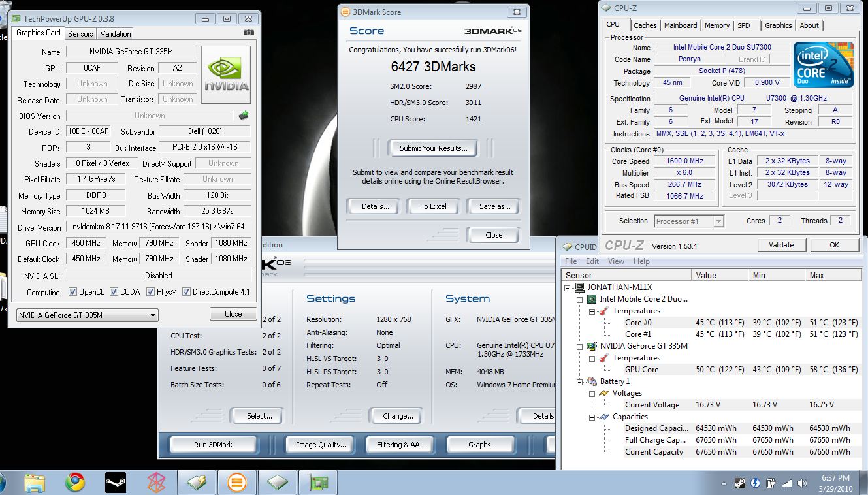Open the Caches tab in CPU-Z
This screenshot has width=868, height=495.
click(x=645, y=25)
